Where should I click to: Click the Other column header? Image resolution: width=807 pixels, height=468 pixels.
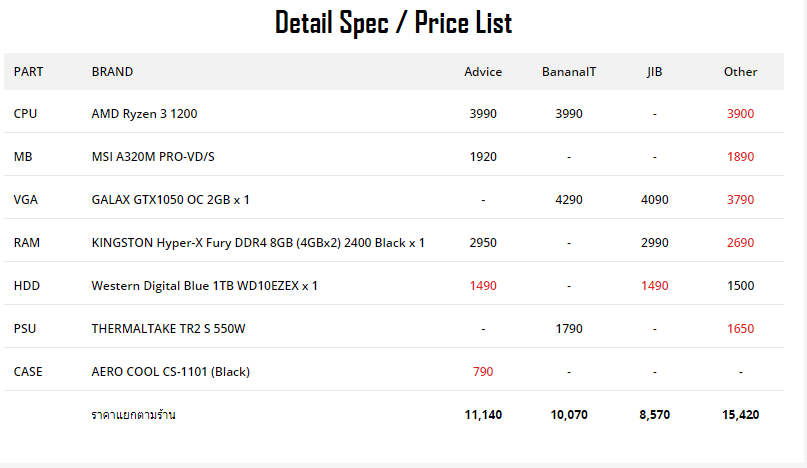pyautogui.click(x=741, y=72)
